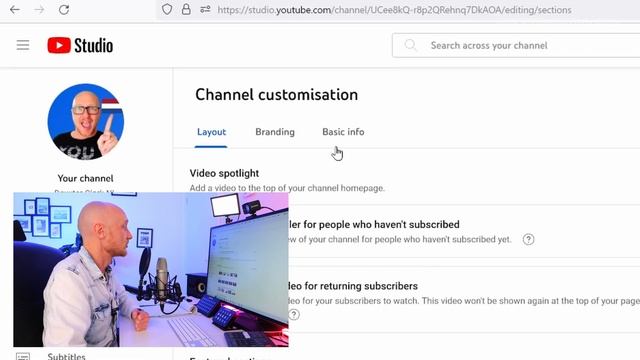Screen dimensions: 640x360
Task: Open the Basic info tab
Action: (343, 132)
